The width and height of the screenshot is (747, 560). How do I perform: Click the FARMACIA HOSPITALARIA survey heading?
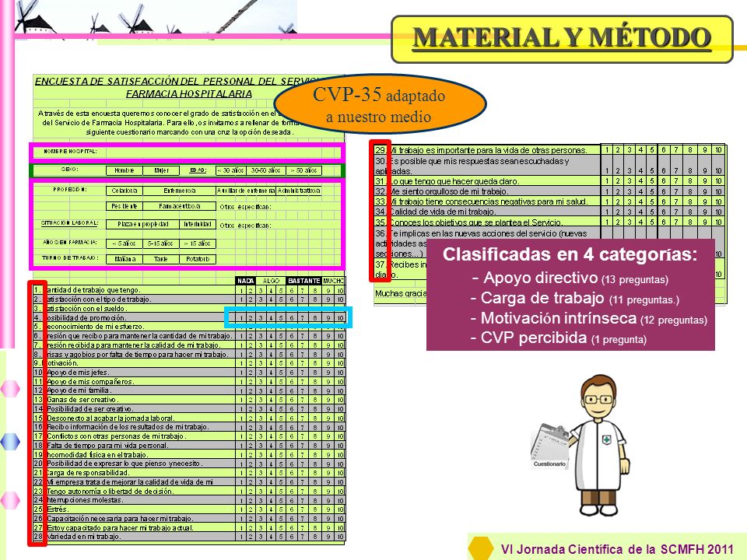click(188, 94)
